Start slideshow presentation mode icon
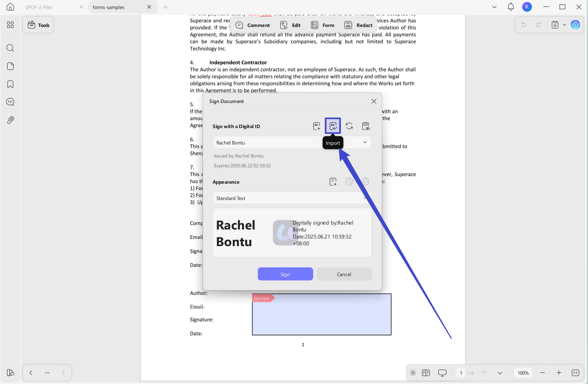The height and width of the screenshot is (384, 588). click(x=442, y=373)
